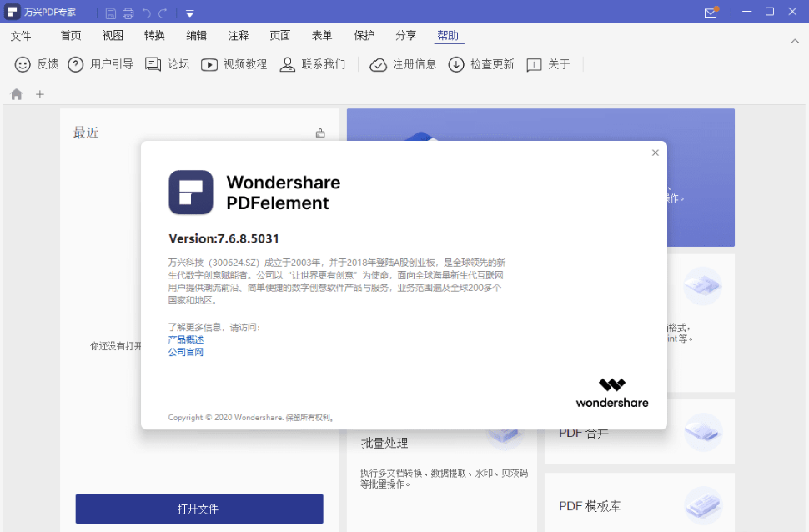
Task: Click the Copyright 2020 Wondershare text
Action: (251, 418)
